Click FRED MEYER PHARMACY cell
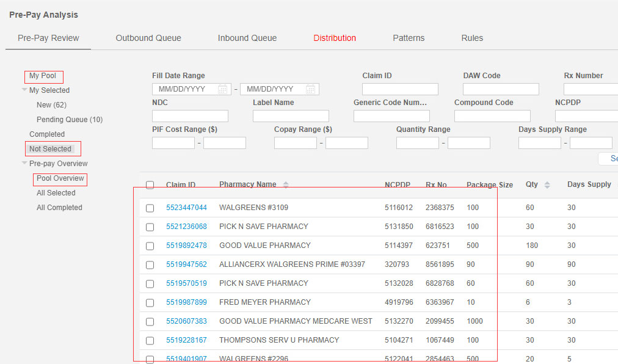618x364 pixels. pyautogui.click(x=265, y=302)
